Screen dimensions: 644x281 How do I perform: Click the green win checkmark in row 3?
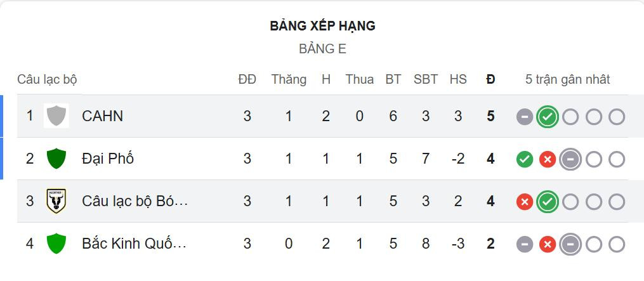click(x=547, y=202)
